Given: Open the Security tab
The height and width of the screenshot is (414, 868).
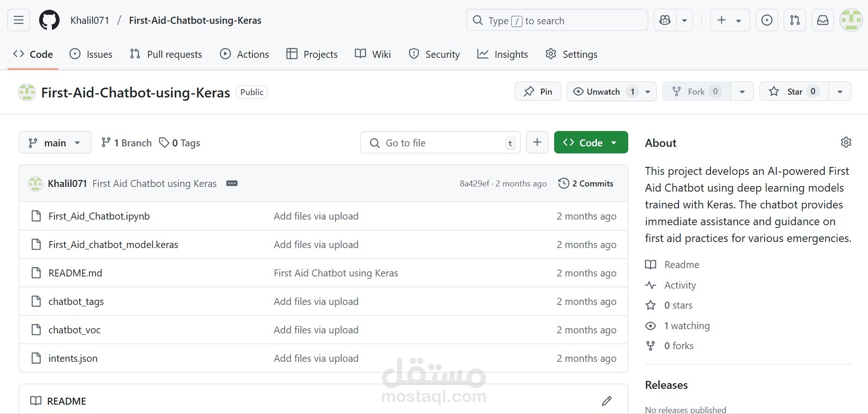Looking at the screenshot, I should tap(434, 54).
